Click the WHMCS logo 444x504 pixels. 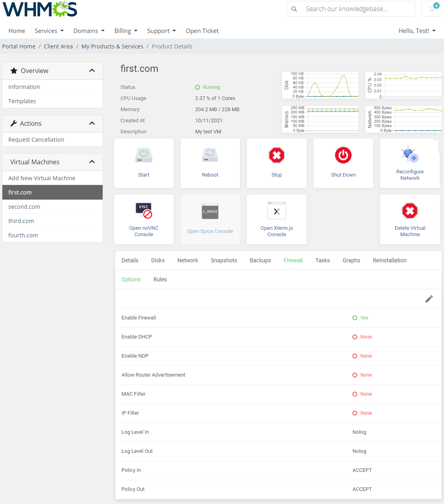pos(40,9)
